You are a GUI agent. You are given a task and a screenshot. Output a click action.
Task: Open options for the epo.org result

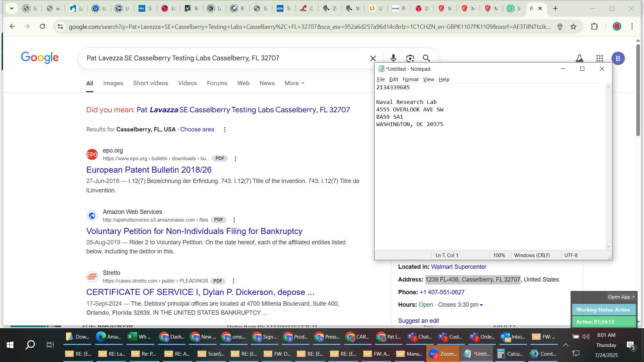coord(235,159)
